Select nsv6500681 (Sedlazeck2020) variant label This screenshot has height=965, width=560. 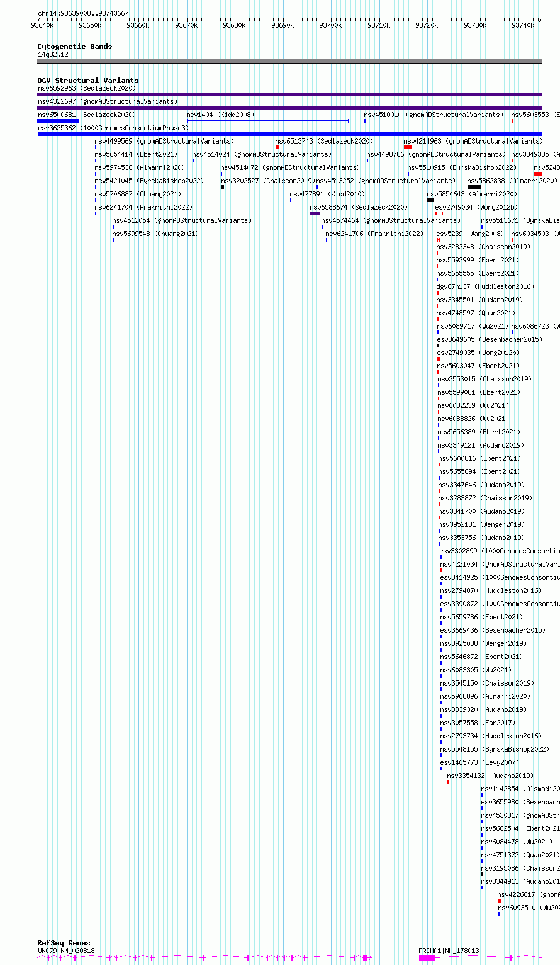[87, 115]
